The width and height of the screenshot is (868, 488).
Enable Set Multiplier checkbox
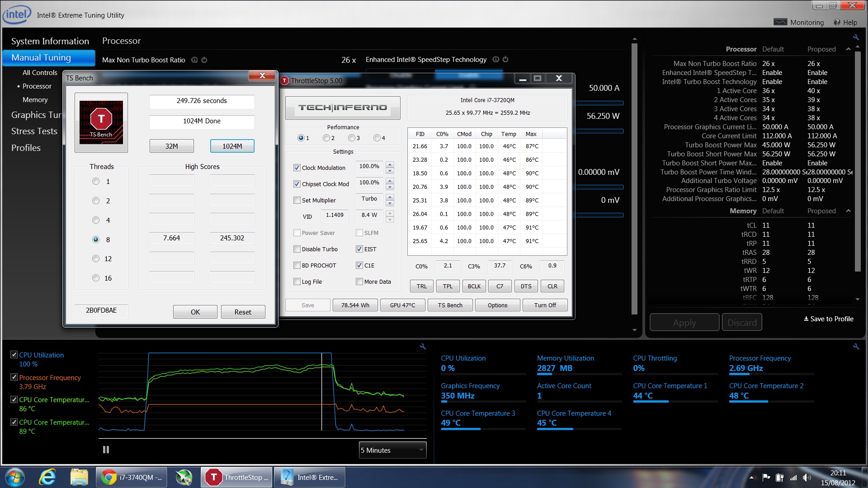(x=297, y=200)
